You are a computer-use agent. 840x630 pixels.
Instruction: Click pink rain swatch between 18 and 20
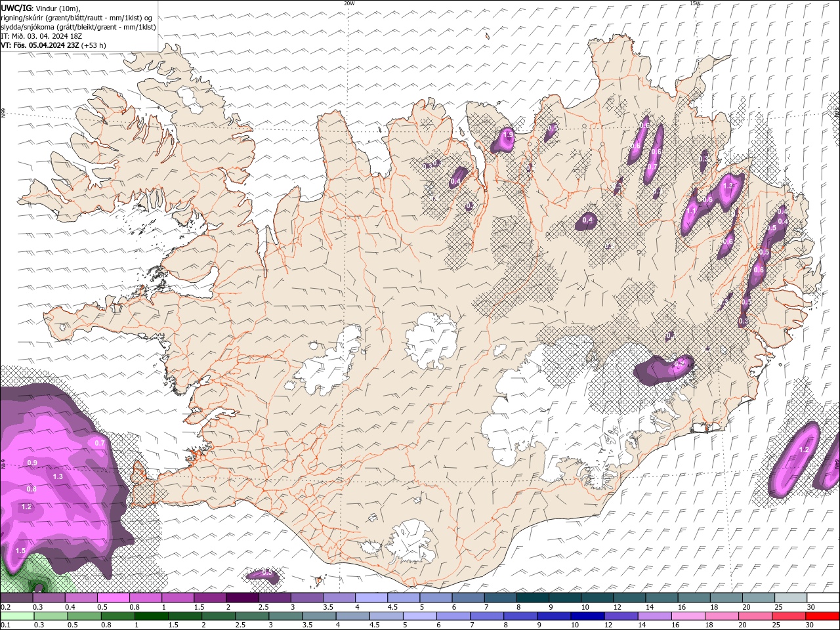(722, 616)
